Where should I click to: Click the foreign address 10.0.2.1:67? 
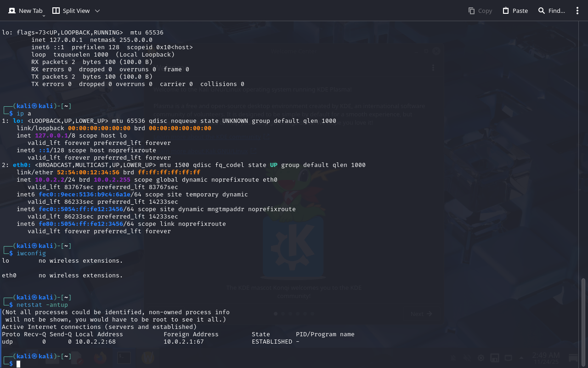(184, 341)
